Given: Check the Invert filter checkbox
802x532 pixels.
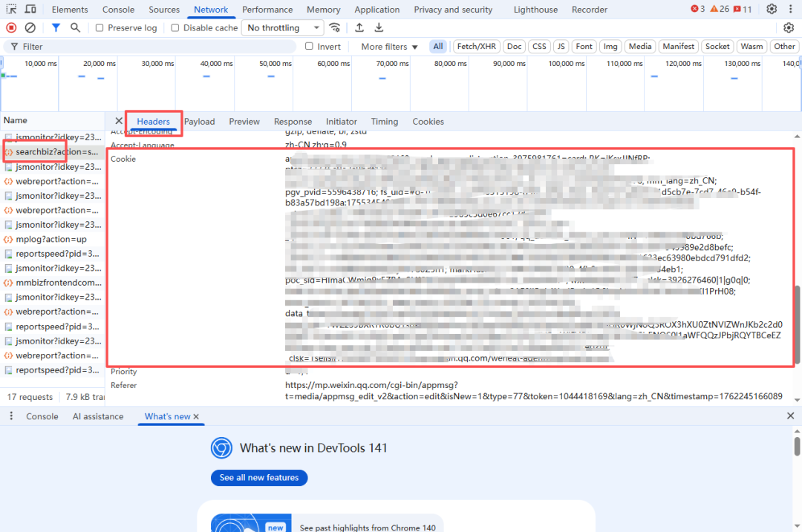Looking at the screenshot, I should click(x=309, y=46).
